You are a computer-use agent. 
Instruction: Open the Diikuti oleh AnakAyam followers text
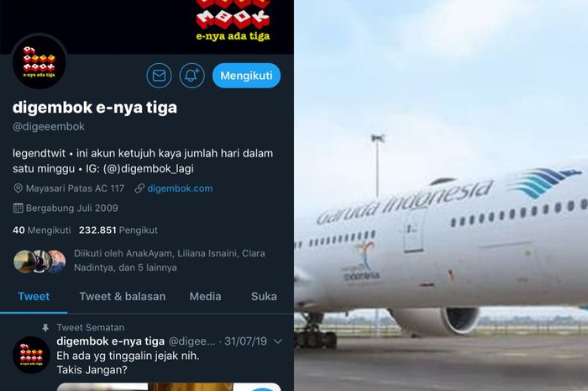[170, 261]
